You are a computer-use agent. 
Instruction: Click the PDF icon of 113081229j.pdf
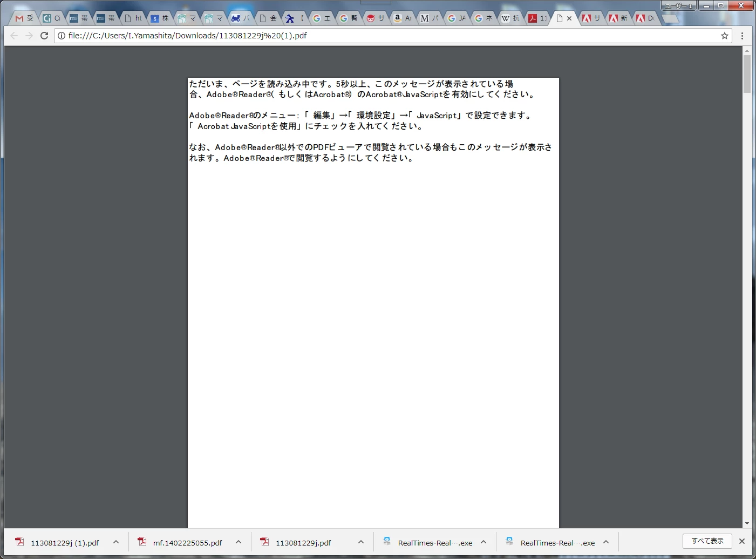265,541
